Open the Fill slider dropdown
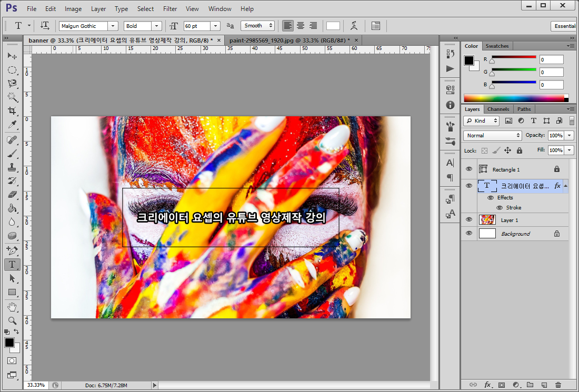579x392 pixels. 570,150
